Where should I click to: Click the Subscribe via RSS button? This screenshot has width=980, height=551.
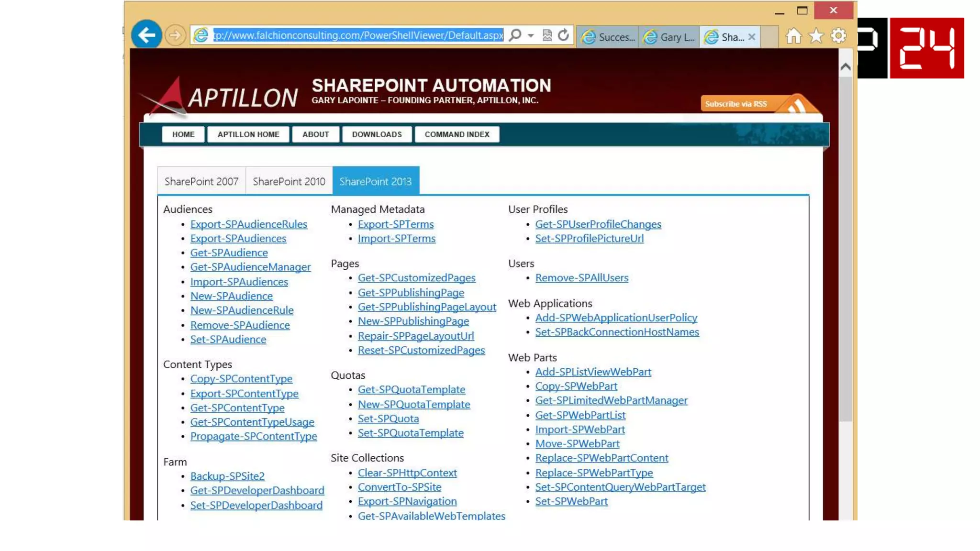pyautogui.click(x=736, y=104)
